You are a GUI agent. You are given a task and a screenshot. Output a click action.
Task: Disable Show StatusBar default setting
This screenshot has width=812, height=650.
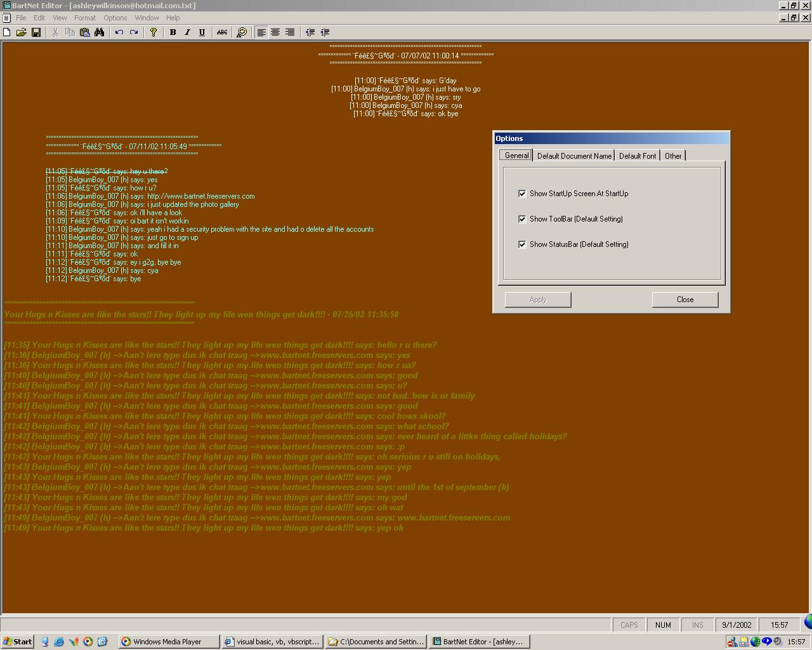[x=522, y=244]
